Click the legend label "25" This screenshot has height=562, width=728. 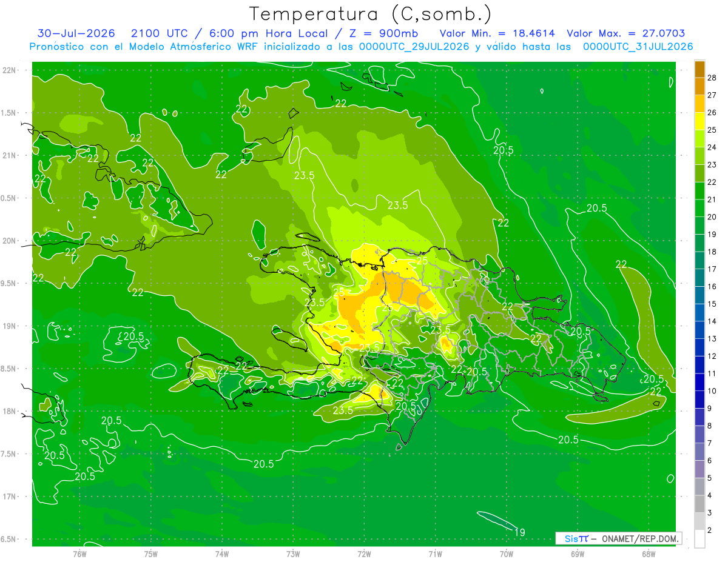tap(712, 130)
